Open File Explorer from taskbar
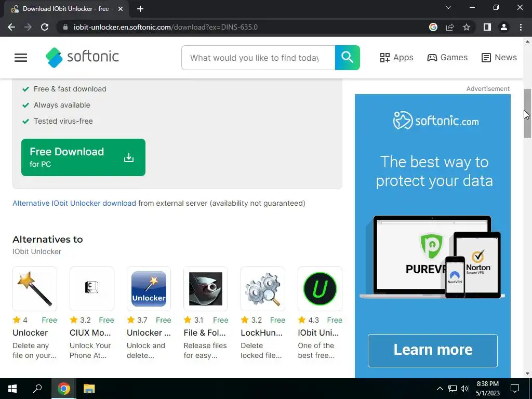 point(89,389)
